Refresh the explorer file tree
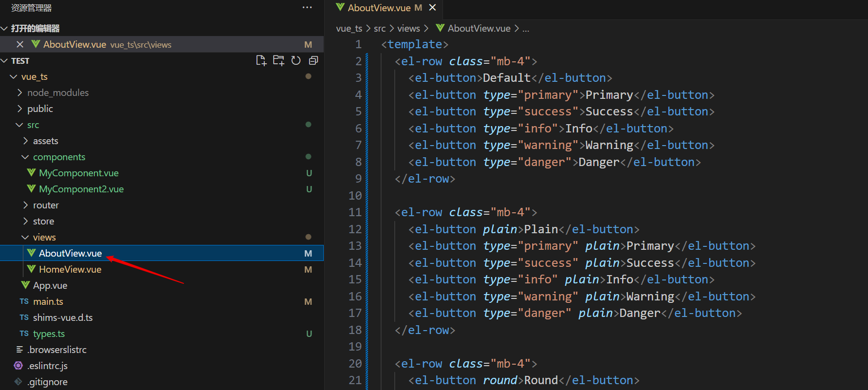The image size is (868, 390). coord(296,60)
